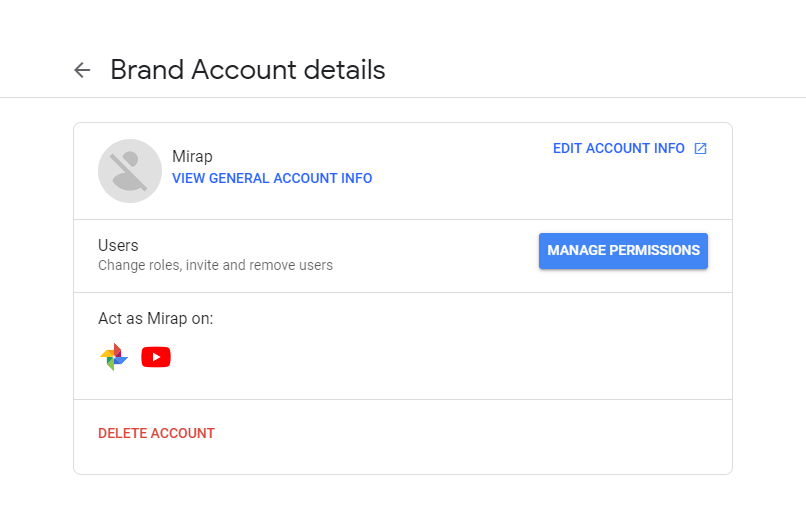Go back using the left arrow

[x=82, y=70]
